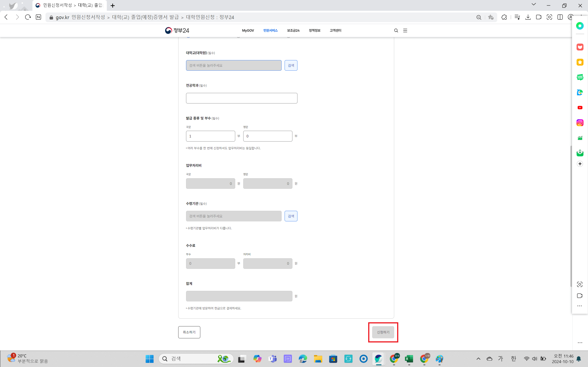Switch to the 보조금24 menu
This screenshot has height=367, width=588.
point(293,30)
